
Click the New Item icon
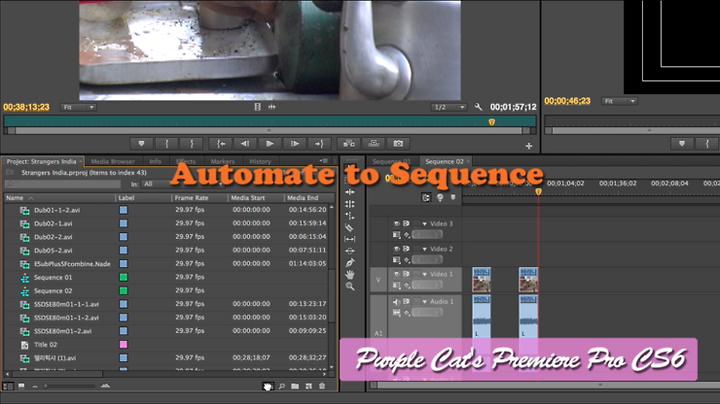[309, 386]
